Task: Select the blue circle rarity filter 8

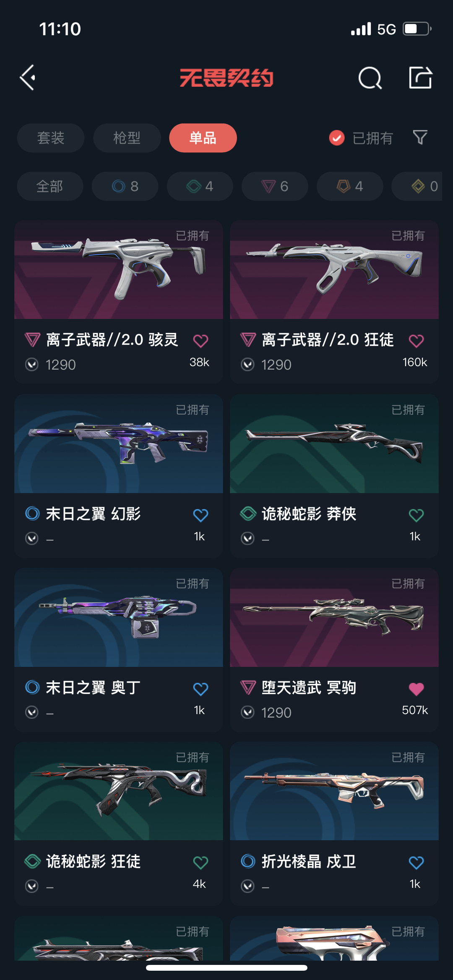Action: [x=125, y=186]
